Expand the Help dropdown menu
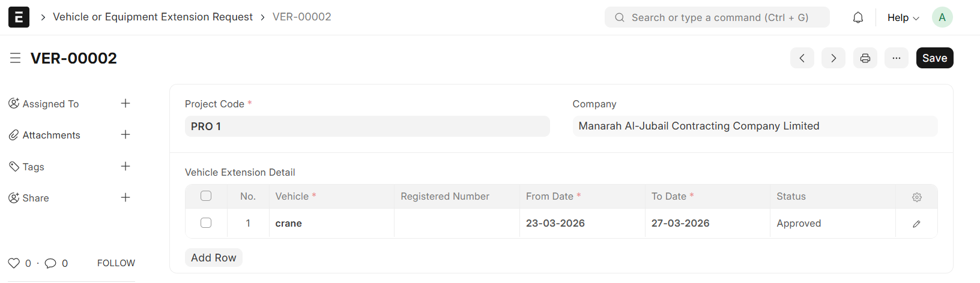 coord(903,17)
